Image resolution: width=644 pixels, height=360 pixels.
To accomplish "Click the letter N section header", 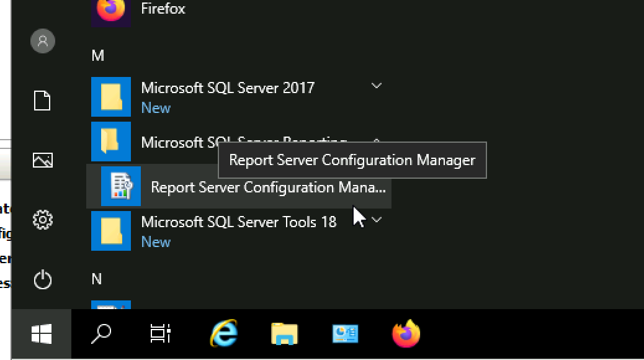I will [97, 279].
